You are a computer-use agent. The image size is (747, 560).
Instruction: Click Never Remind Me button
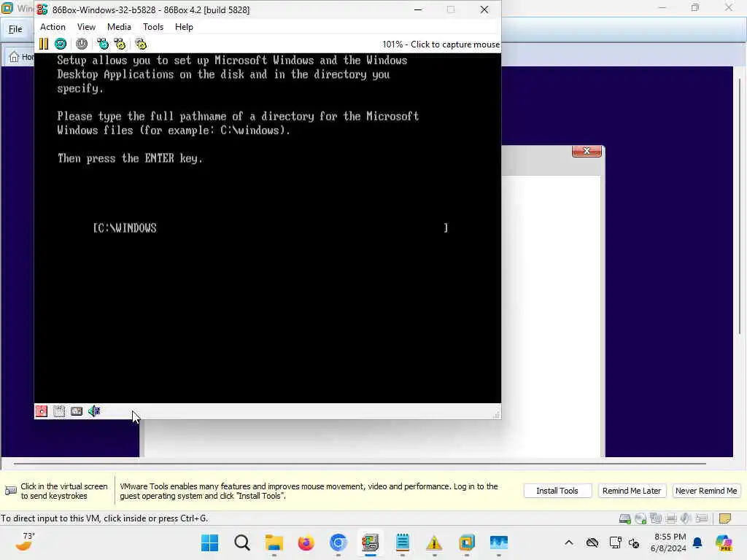(706, 491)
